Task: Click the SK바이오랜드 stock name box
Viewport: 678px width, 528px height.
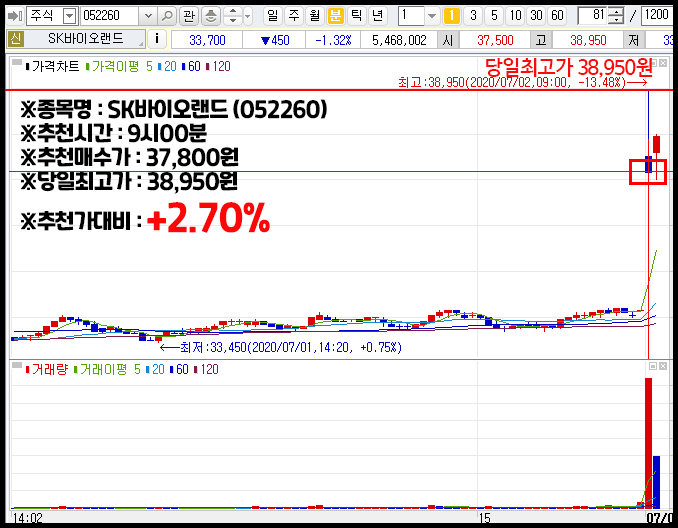Action: point(85,39)
